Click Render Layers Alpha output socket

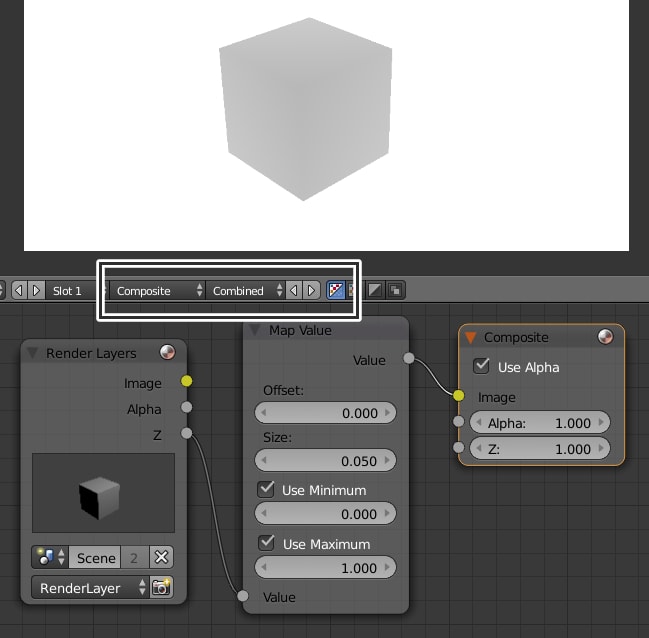point(187,407)
